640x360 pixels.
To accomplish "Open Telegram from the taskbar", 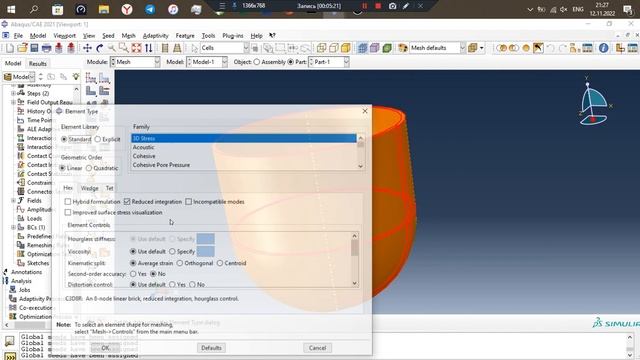I will coord(150,9).
